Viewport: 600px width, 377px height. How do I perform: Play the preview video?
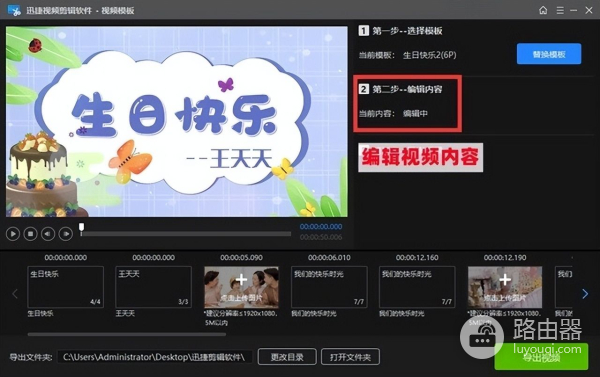point(13,233)
